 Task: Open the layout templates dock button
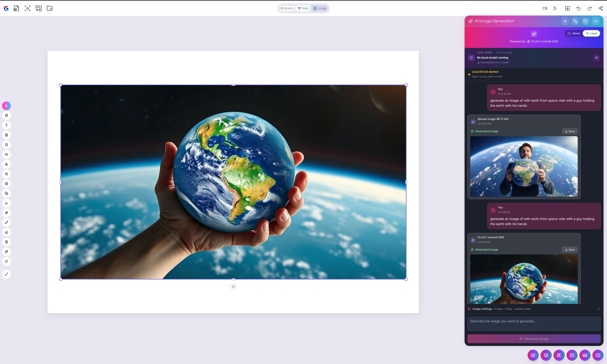pyautogui.click(x=533, y=355)
